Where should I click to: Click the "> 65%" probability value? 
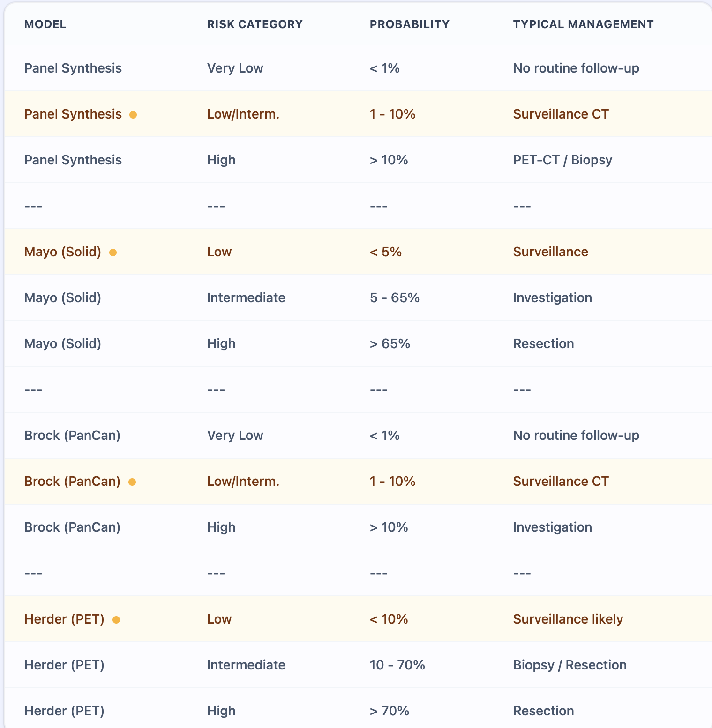coord(390,344)
